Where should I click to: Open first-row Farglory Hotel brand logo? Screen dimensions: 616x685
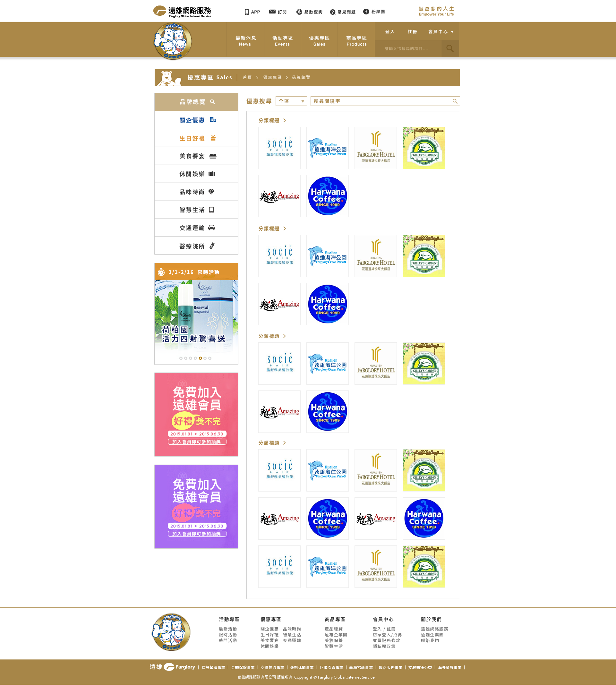pos(376,148)
